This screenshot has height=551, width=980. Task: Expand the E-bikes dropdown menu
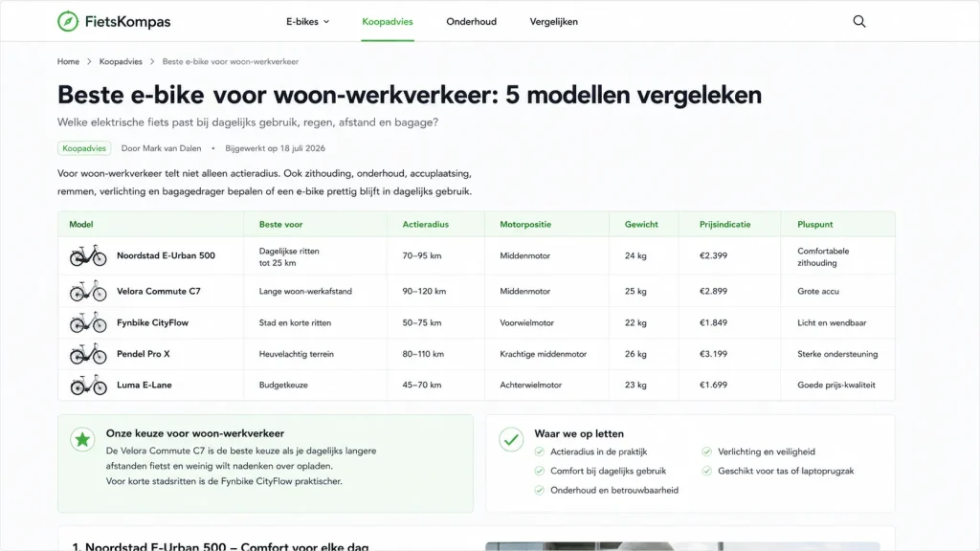(x=307, y=21)
